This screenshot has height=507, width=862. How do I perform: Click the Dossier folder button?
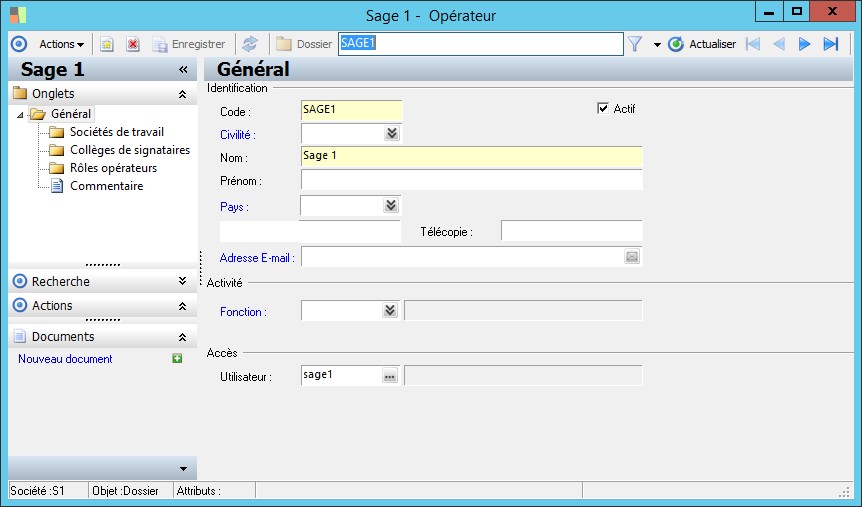(x=304, y=44)
